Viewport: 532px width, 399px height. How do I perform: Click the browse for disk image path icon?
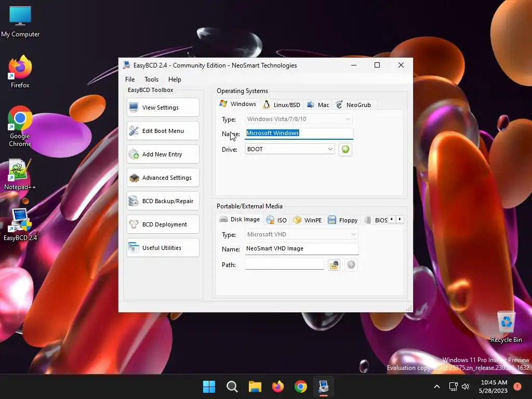click(x=334, y=264)
